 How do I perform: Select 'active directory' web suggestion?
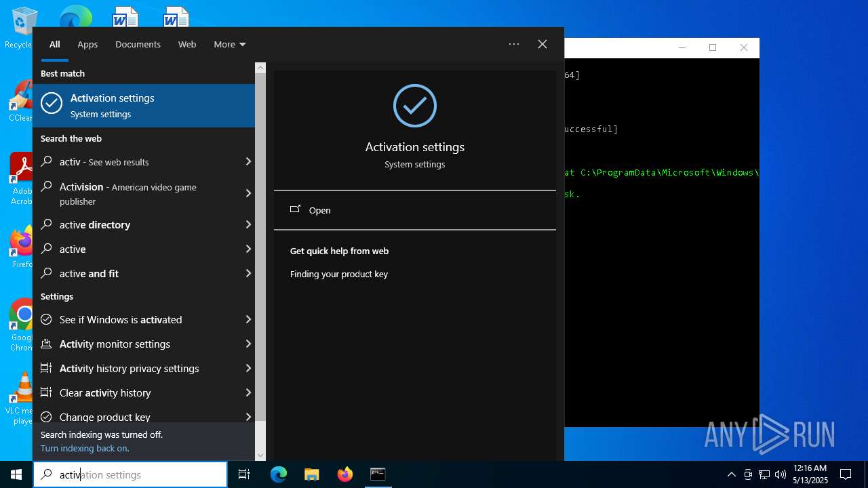pos(137,224)
